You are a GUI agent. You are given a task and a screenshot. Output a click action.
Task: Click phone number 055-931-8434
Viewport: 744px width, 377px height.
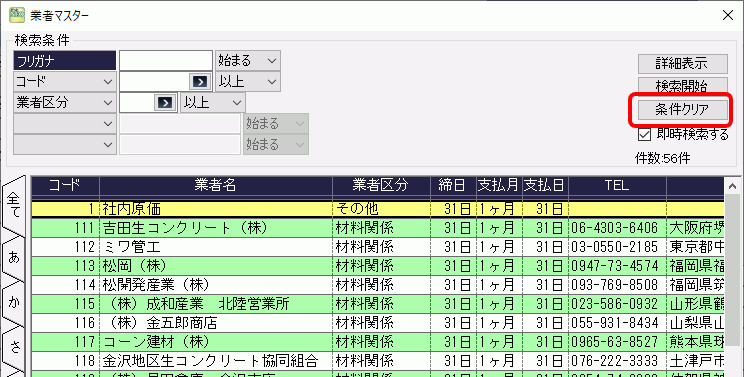pos(614,323)
